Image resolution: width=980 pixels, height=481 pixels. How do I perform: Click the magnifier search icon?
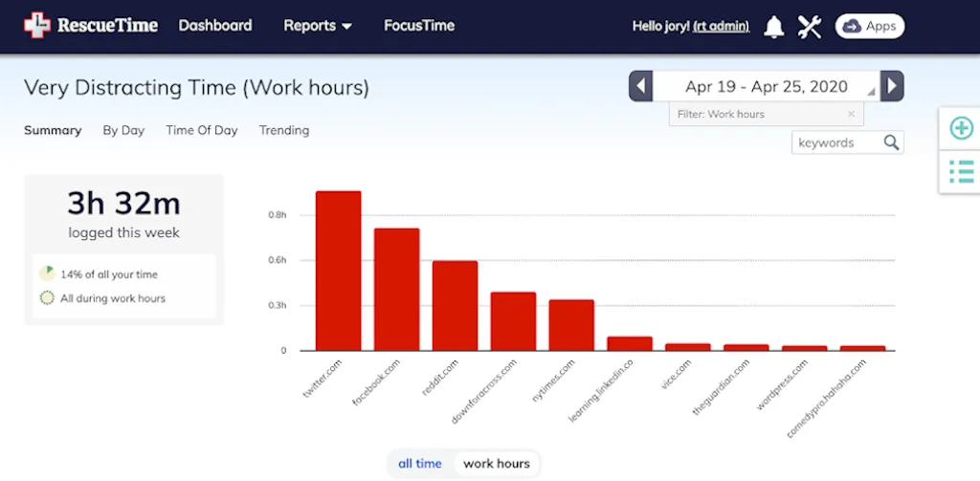coord(891,142)
